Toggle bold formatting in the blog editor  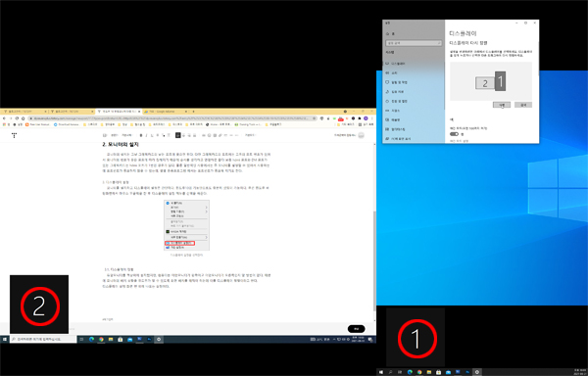(x=141, y=135)
